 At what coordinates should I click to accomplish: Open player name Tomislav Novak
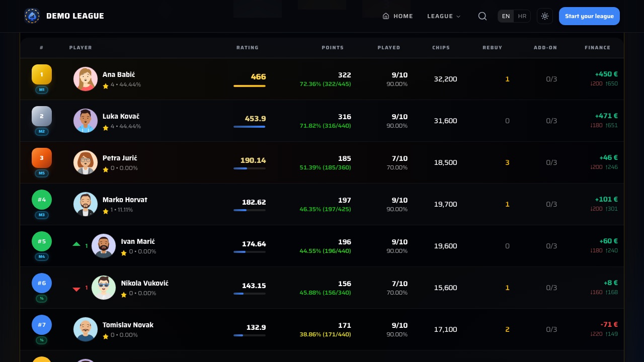pyautogui.click(x=128, y=325)
